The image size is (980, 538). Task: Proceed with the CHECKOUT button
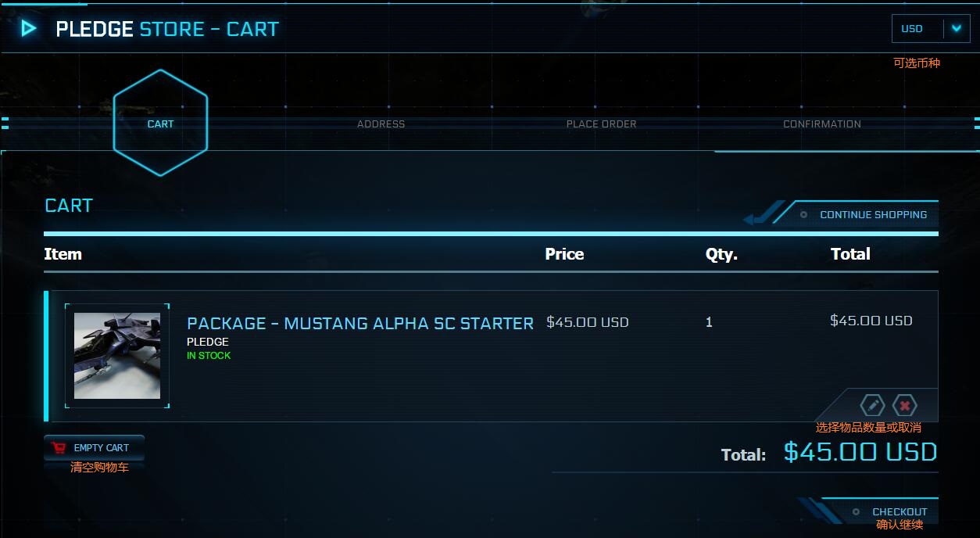899,511
